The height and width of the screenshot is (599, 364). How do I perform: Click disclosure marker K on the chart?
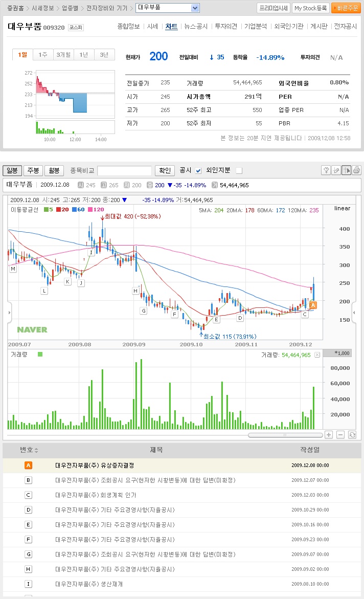67,281
